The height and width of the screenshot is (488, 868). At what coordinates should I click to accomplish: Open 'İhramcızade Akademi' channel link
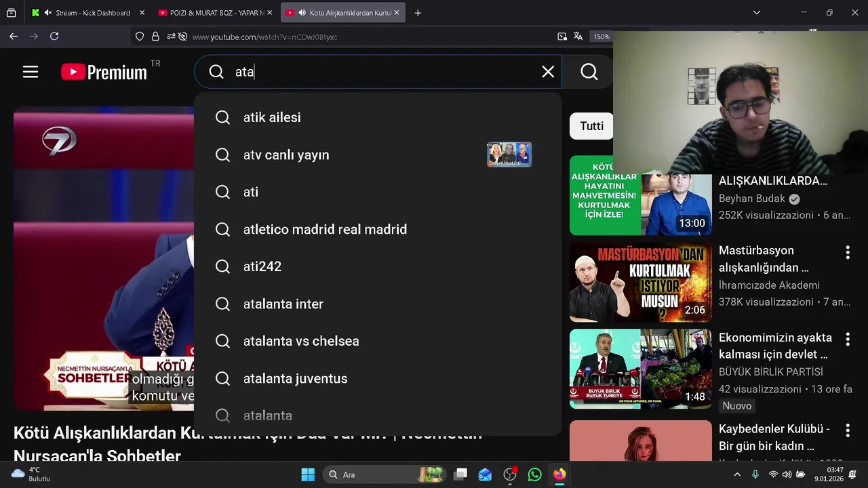769,285
